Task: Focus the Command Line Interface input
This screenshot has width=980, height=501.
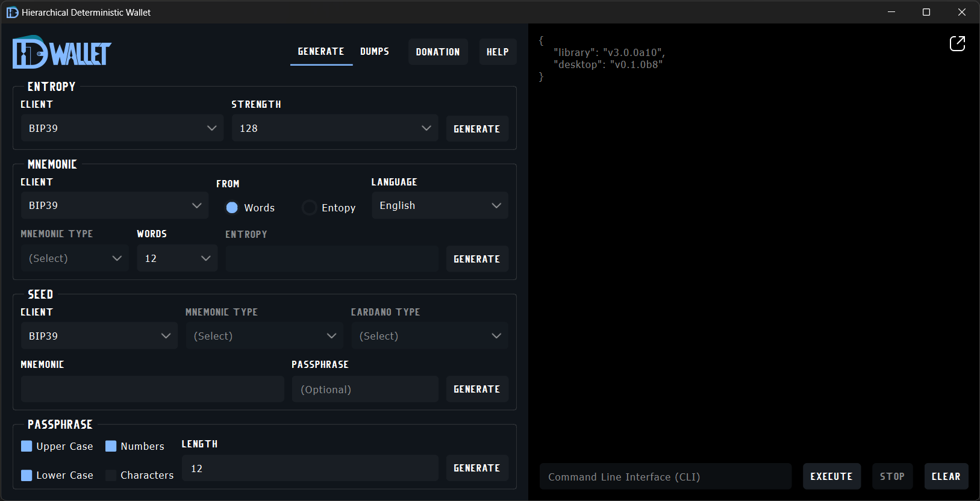Action: [x=666, y=476]
